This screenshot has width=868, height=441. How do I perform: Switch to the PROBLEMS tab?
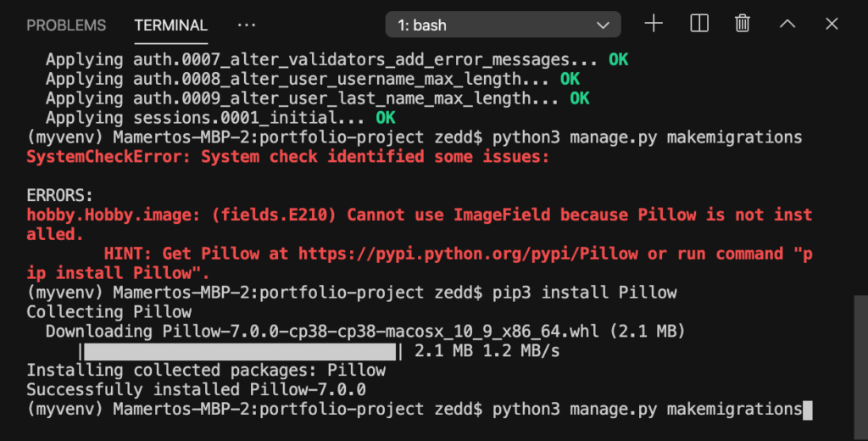66,25
